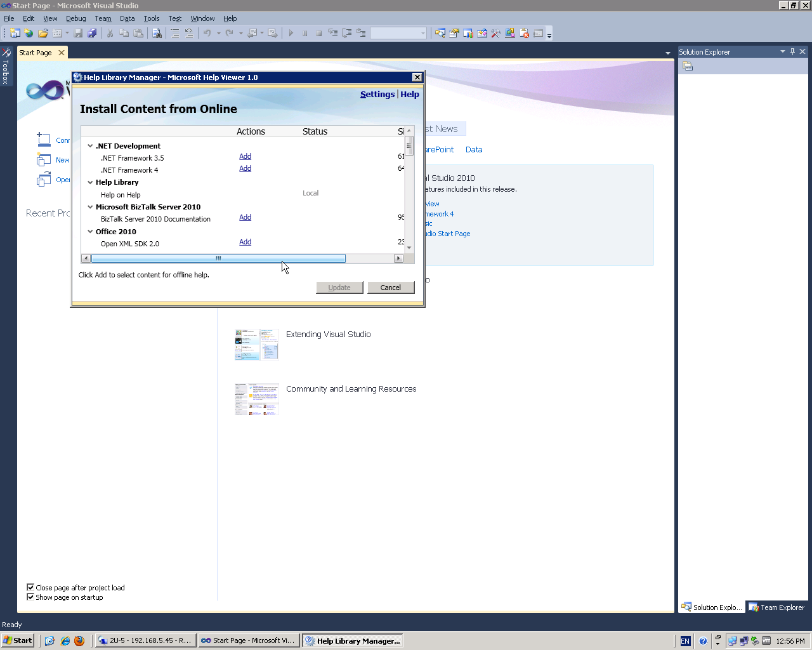This screenshot has height=650, width=812.
Task: Open the Toolbox side tab
Action: (6, 66)
